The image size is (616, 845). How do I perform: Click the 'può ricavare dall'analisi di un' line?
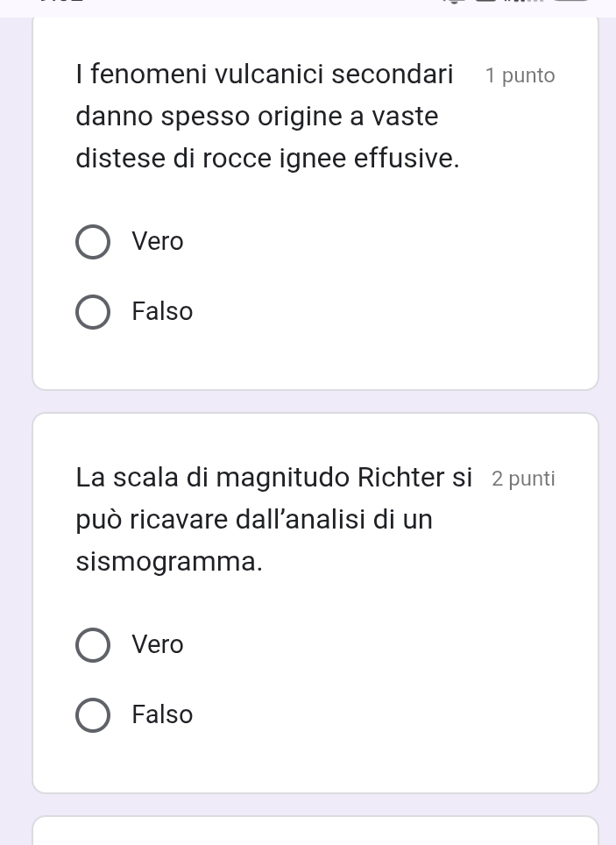tap(254, 520)
